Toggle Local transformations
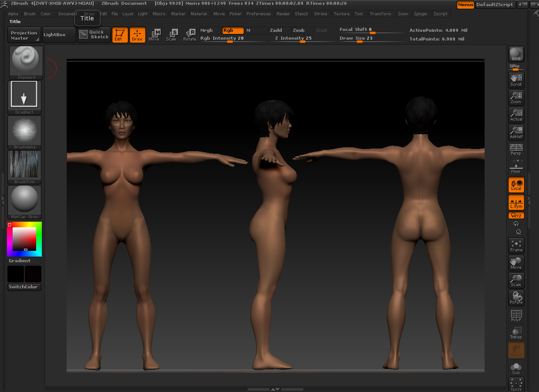Viewport: 539px width, 392px height. point(516,185)
